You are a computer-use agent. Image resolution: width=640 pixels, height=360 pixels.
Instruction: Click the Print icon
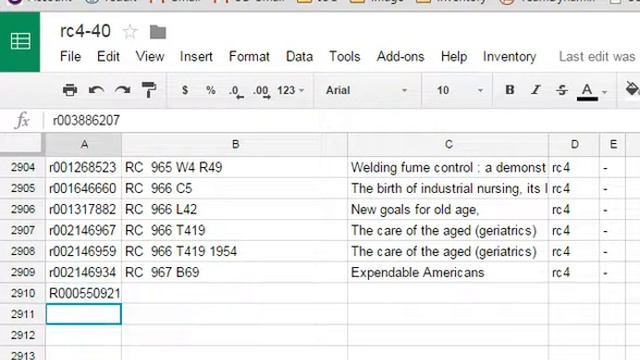coord(70,90)
